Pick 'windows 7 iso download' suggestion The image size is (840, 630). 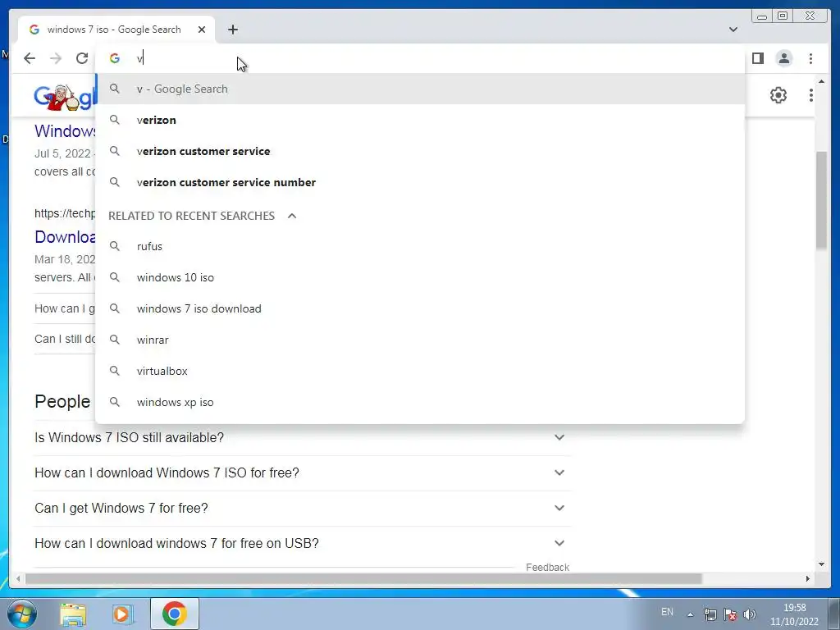click(420, 308)
